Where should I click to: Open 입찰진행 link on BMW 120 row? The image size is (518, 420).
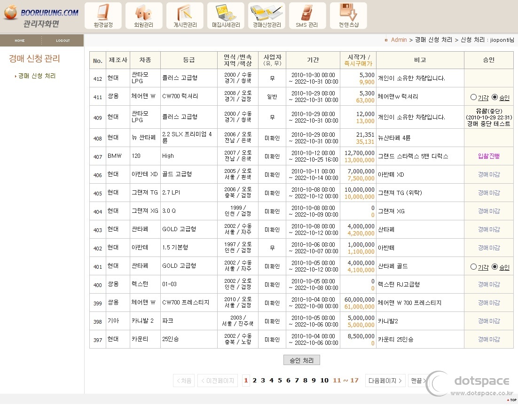coord(488,156)
